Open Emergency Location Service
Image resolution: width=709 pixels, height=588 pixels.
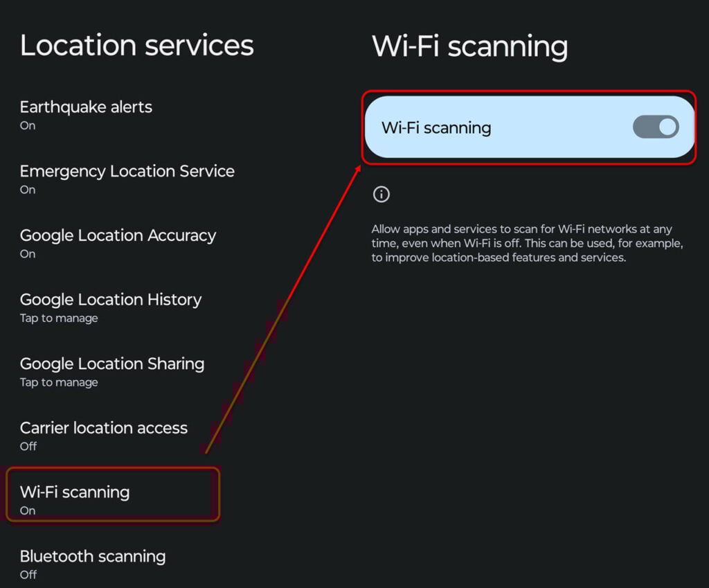coord(127,180)
